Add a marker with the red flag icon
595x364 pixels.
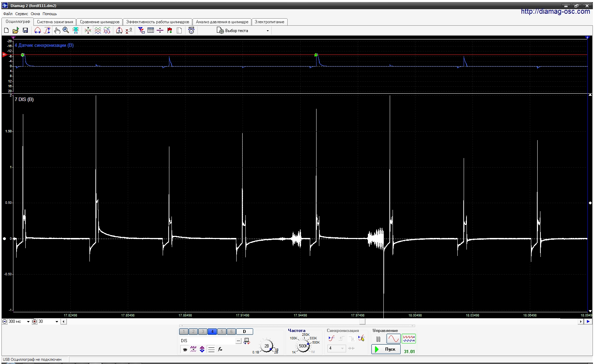click(x=170, y=31)
